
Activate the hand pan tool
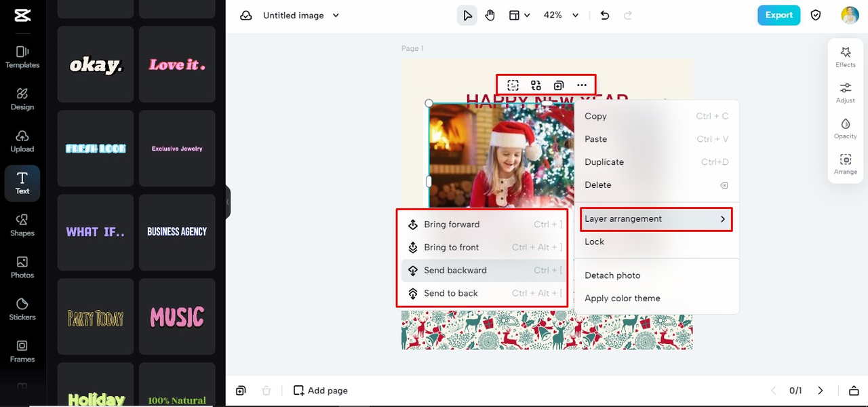click(490, 15)
